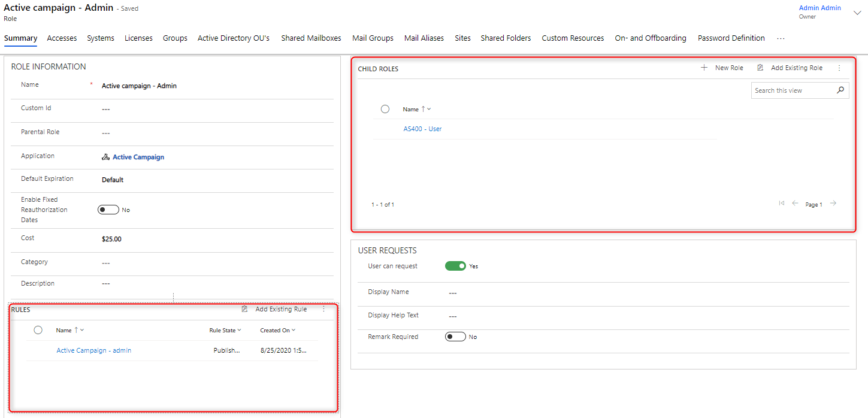
Task: Click the search magnifier icon in Child Roles
Action: coord(840,90)
